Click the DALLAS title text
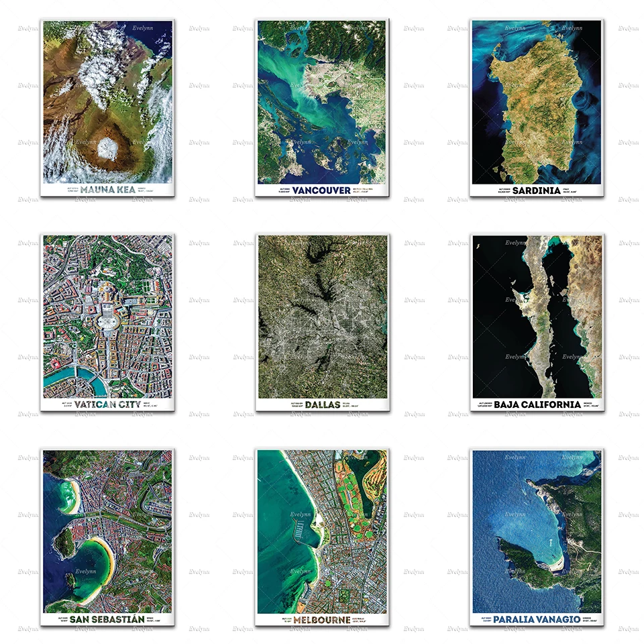 (x=323, y=405)
